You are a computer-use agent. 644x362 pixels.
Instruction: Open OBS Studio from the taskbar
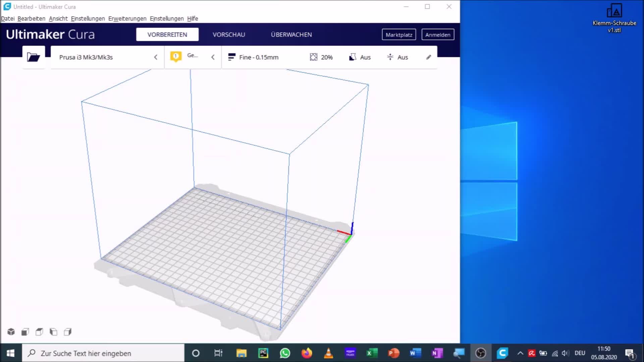481,353
